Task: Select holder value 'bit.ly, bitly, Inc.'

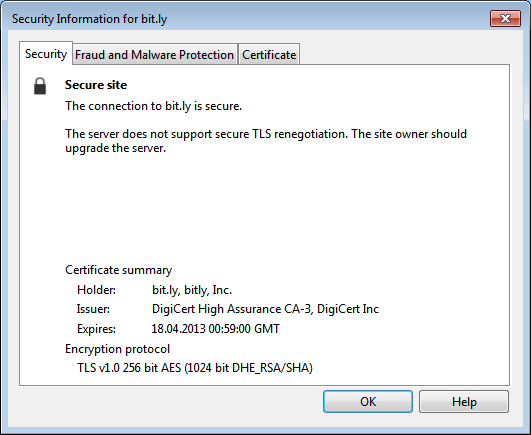Action: pos(192,290)
